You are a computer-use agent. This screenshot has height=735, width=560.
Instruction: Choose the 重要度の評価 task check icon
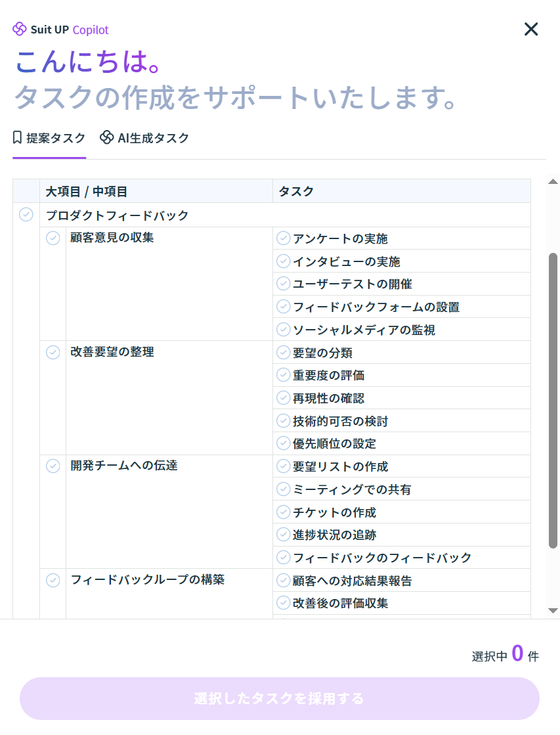click(284, 375)
